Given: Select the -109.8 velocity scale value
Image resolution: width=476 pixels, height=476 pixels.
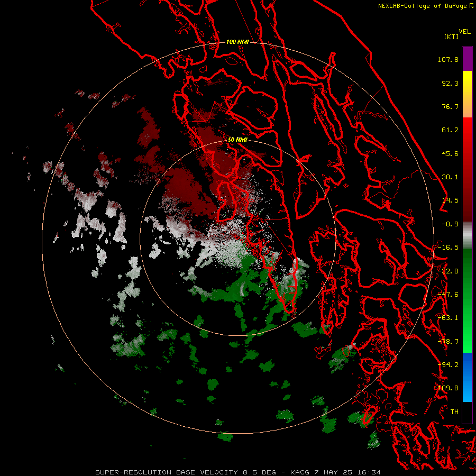Looking at the screenshot, I should [446, 388].
